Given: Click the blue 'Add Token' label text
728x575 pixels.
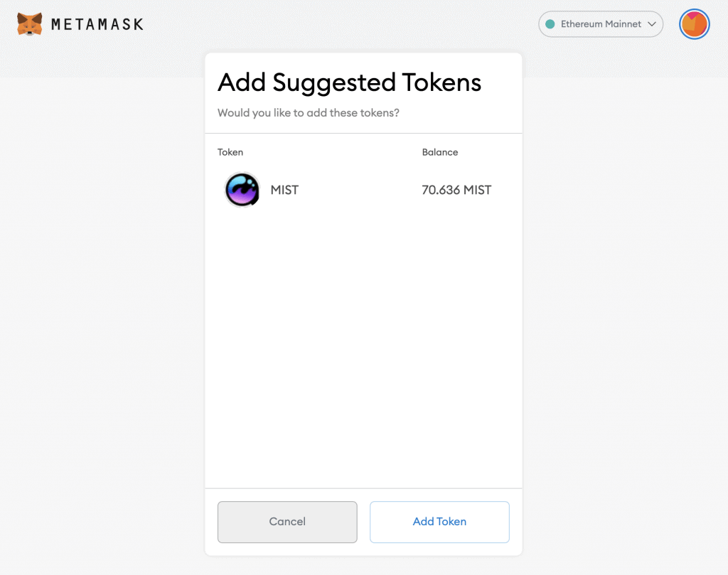Looking at the screenshot, I should (439, 522).
